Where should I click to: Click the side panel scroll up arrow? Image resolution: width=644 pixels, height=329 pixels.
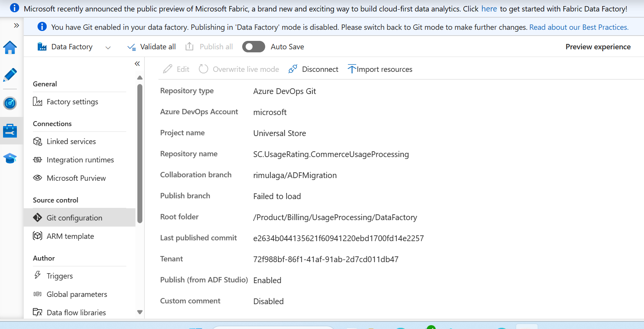[140, 78]
